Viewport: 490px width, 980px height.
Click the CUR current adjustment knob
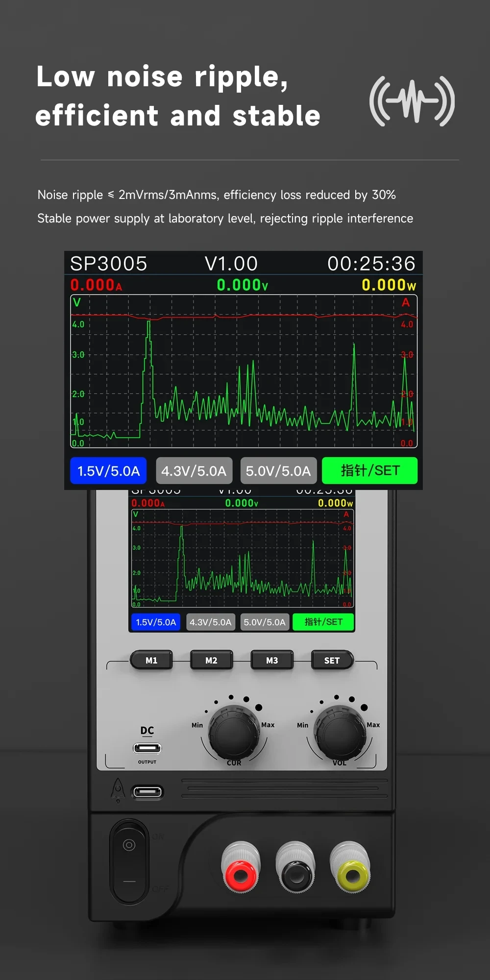pos(234,732)
